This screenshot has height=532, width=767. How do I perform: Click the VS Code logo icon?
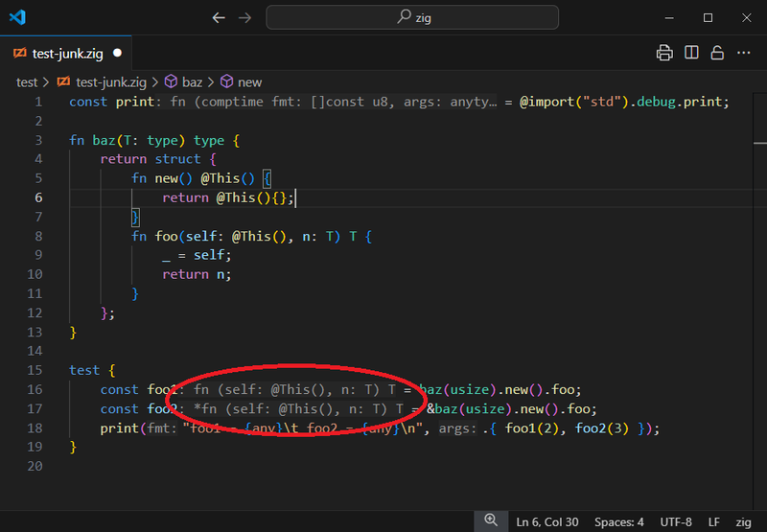(x=17, y=17)
